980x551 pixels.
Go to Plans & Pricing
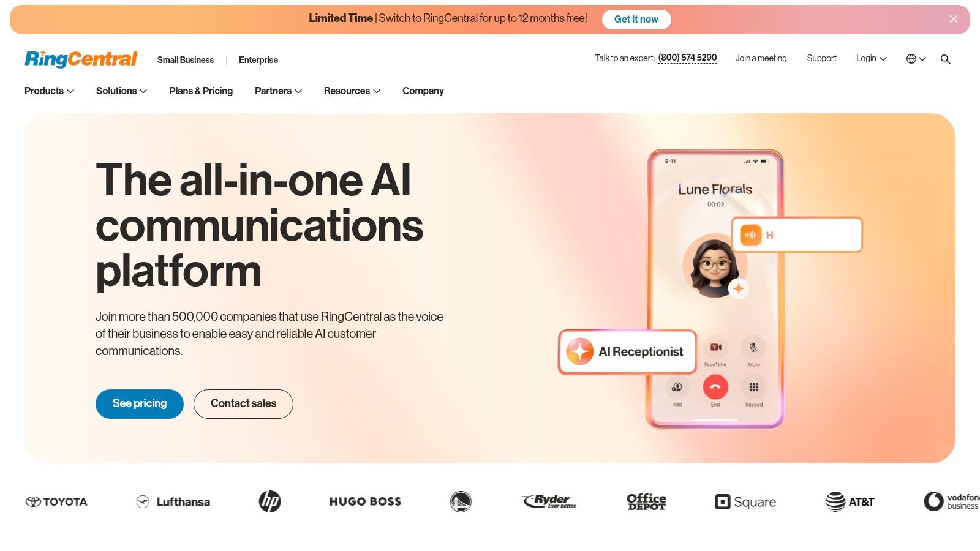[x=201, y=91]
